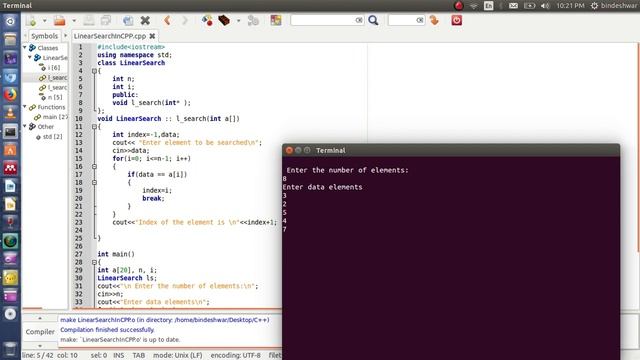640x360 pixels.
Task: Open the Build options dropdown arrow
Action: point(238,20)
